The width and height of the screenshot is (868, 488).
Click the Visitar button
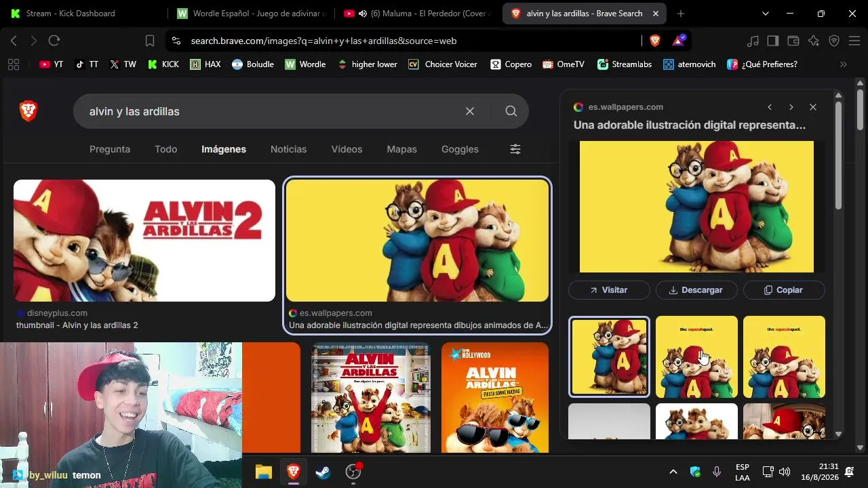tap(609, 290)
